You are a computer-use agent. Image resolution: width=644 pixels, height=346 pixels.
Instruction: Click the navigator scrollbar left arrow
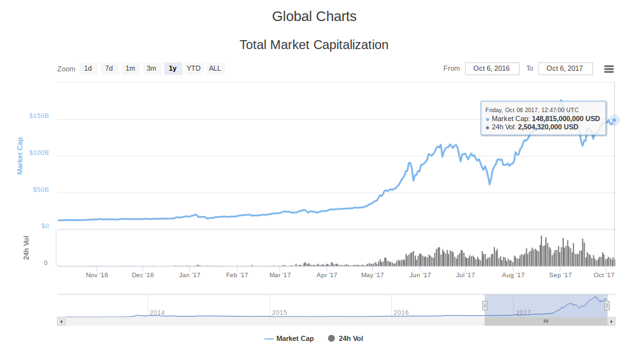(x=61, y=322)
